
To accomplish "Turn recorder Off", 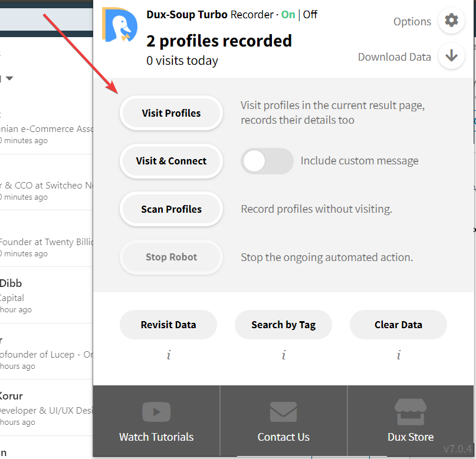I will coord(310,15).
